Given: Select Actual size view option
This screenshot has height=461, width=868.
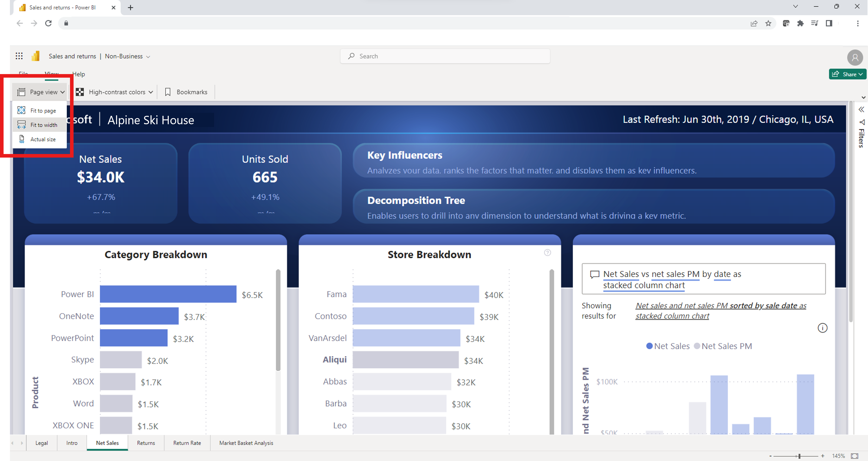Looking at the screenshot, I should click(x=43, y=139).
